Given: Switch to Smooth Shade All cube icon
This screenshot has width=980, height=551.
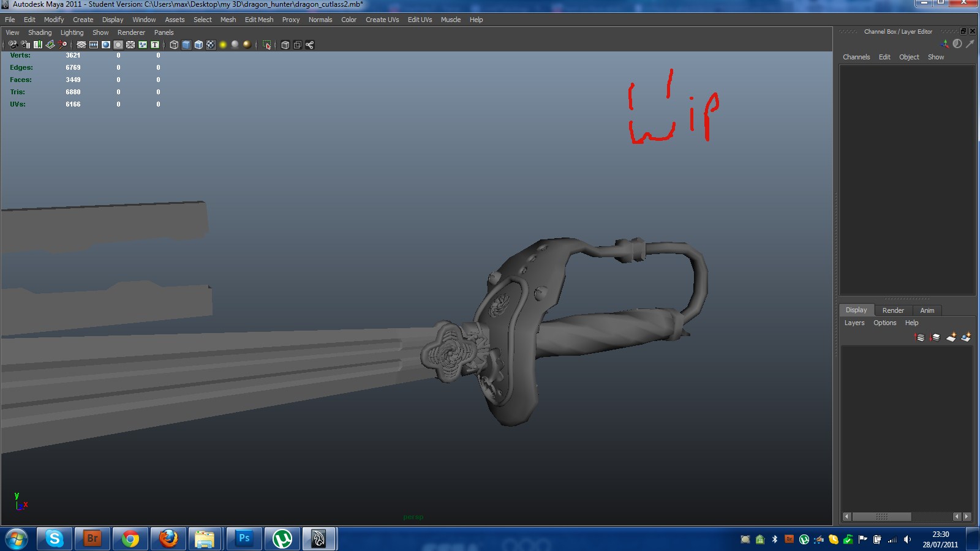Looking at the screenshot, I should tap(186, 45).
